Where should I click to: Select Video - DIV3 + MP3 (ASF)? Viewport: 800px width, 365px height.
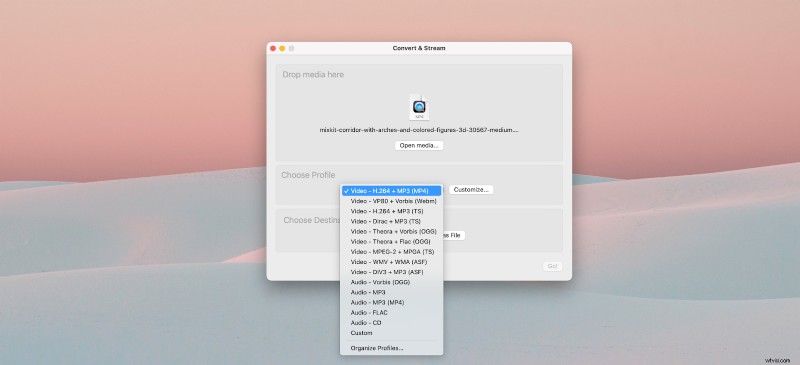pos(391,272)
